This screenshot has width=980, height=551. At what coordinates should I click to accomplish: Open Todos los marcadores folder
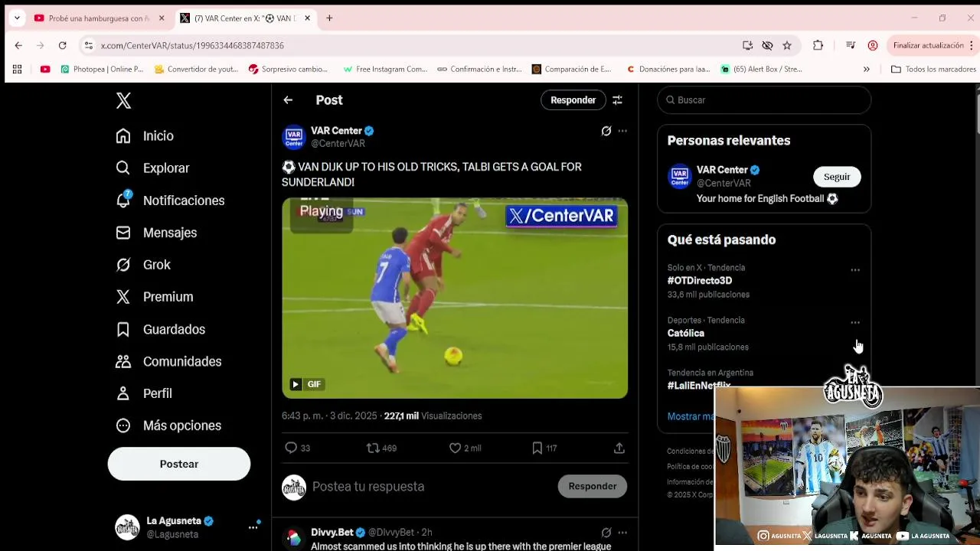(x=933, y=69)
